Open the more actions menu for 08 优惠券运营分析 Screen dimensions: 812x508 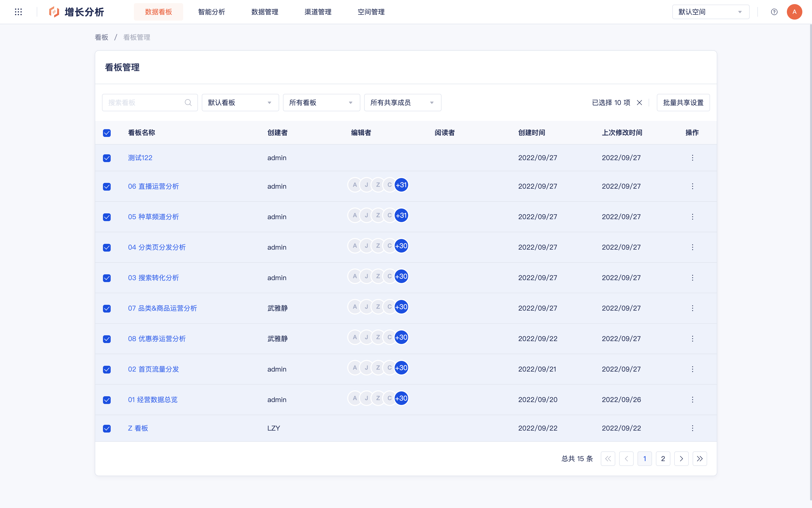coord(693,339)
